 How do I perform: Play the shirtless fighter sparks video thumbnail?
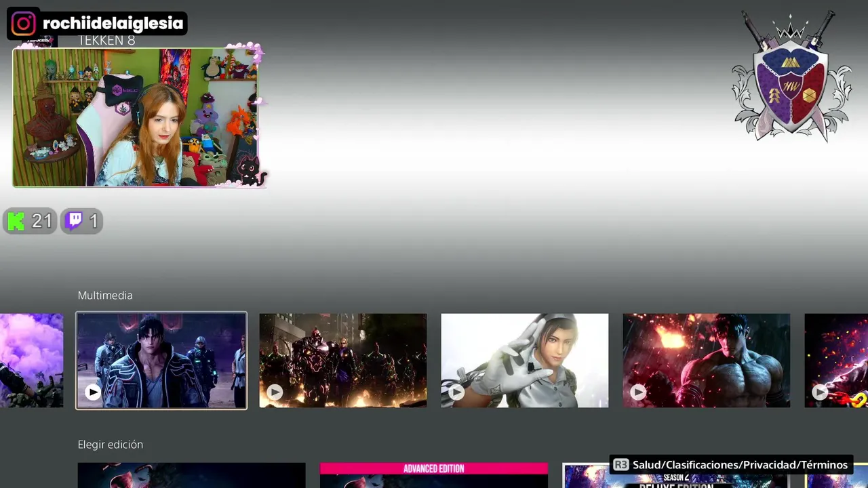point(707,361)
